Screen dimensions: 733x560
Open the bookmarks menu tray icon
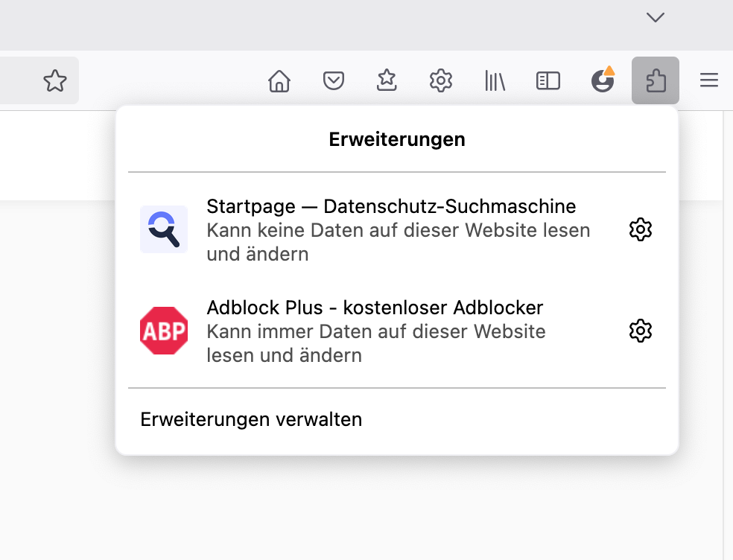[x=387, y=80]
